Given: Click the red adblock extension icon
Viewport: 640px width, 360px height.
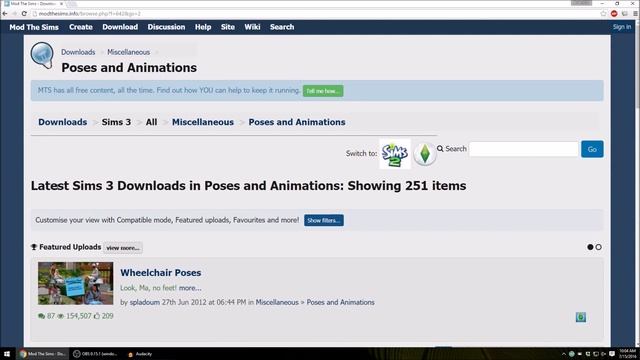Looking at the screenshot, I should [x=614, y=13].
